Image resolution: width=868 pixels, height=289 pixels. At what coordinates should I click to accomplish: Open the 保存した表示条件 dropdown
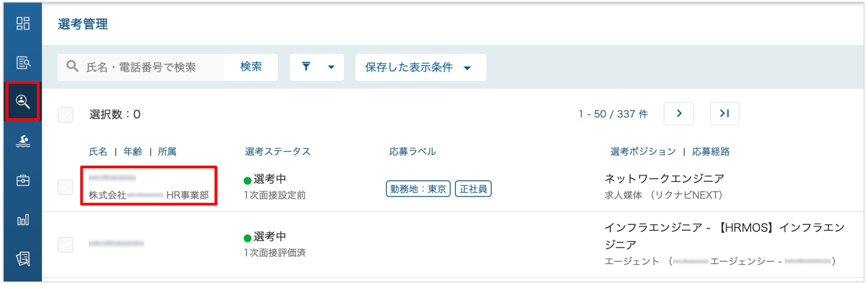[420, 67]
